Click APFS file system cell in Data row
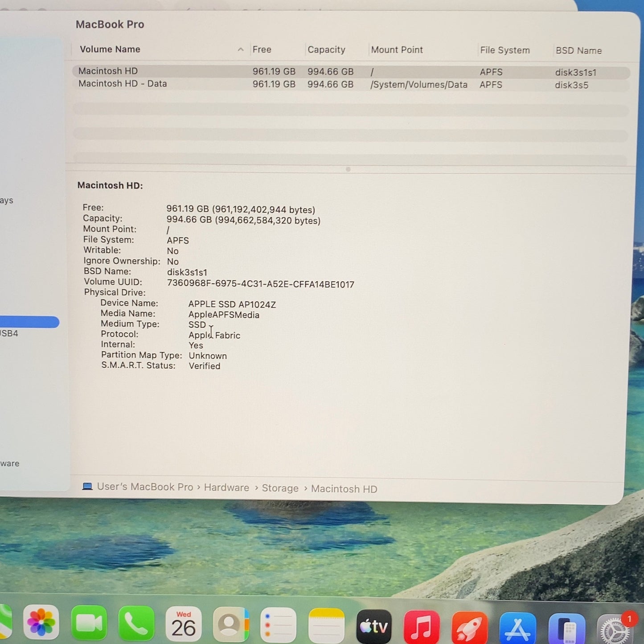The image size is (644, 644). [491, 85]
